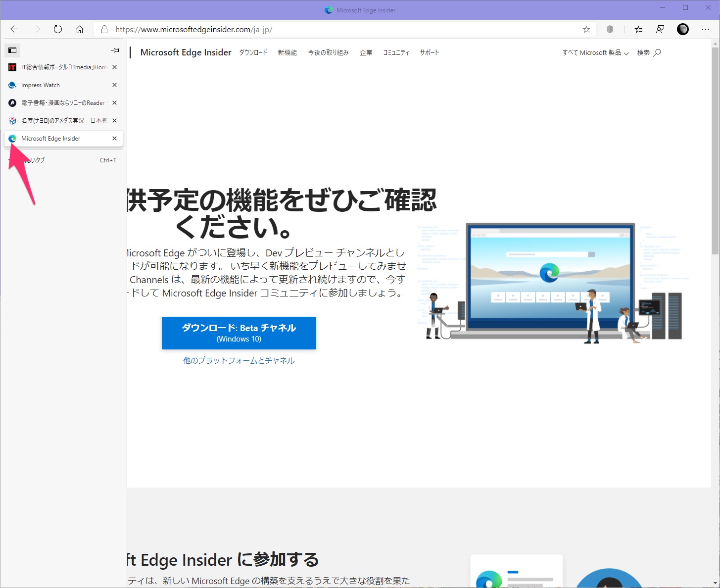
Task: Open the 企業 navigation item
Action: (x=366, y=52)
